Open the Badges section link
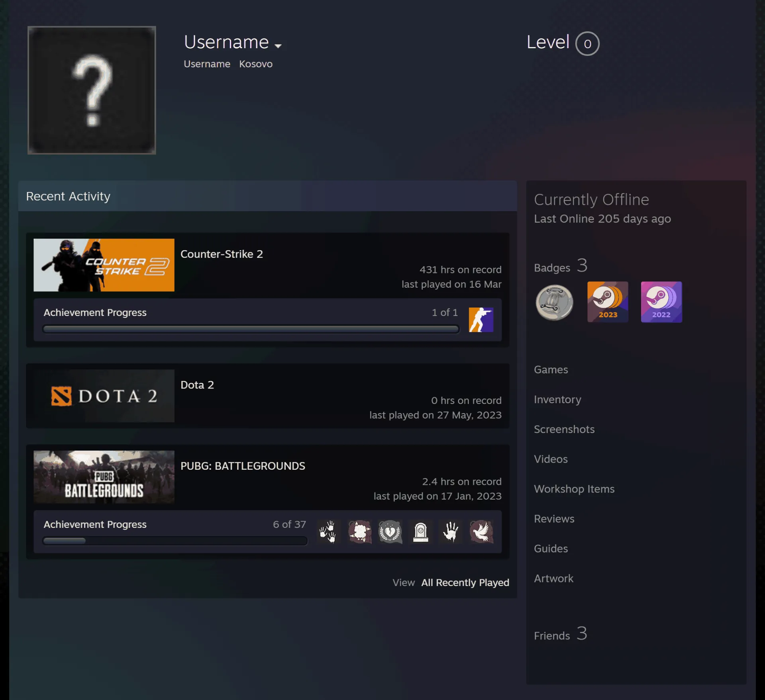This screenshot has width=765, height=700. click(x=561, y=266)
